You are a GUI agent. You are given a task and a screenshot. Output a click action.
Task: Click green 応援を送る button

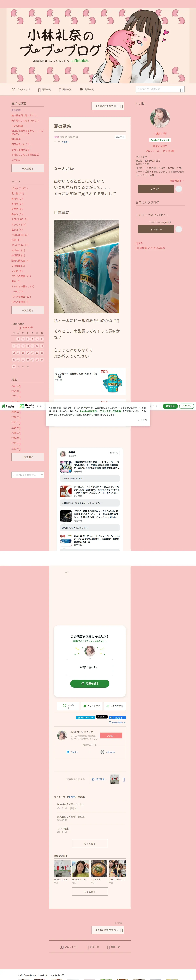(x=90, y=684)
